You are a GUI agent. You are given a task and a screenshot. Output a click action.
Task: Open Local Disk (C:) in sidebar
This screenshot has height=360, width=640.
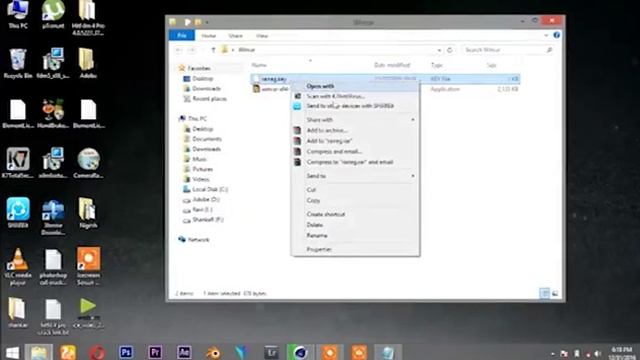coord(210,189)
